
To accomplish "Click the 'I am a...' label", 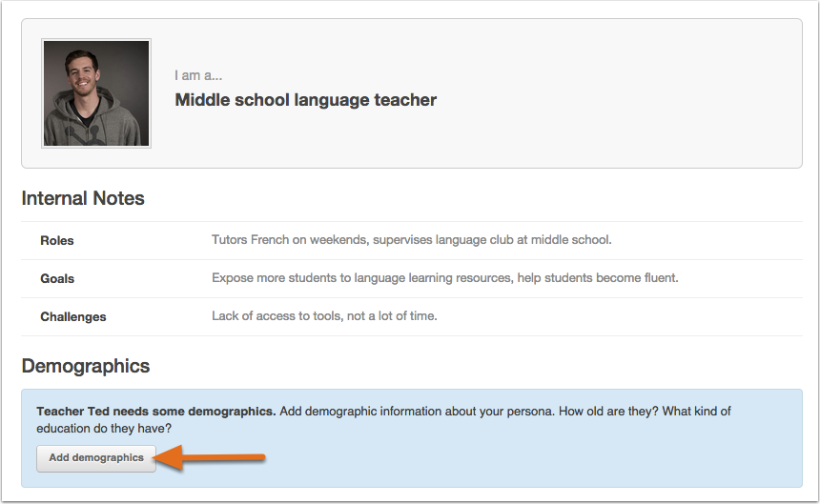I will tap(198, 75).
